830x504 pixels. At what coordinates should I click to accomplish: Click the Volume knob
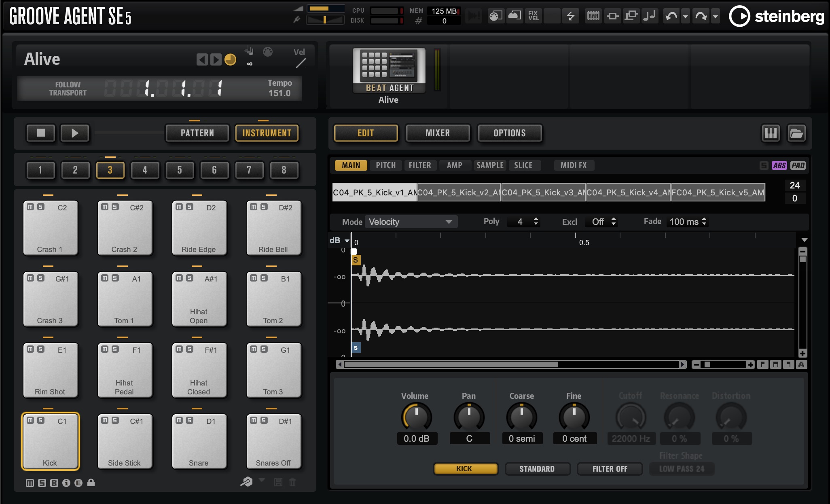(x=417, y=417)
